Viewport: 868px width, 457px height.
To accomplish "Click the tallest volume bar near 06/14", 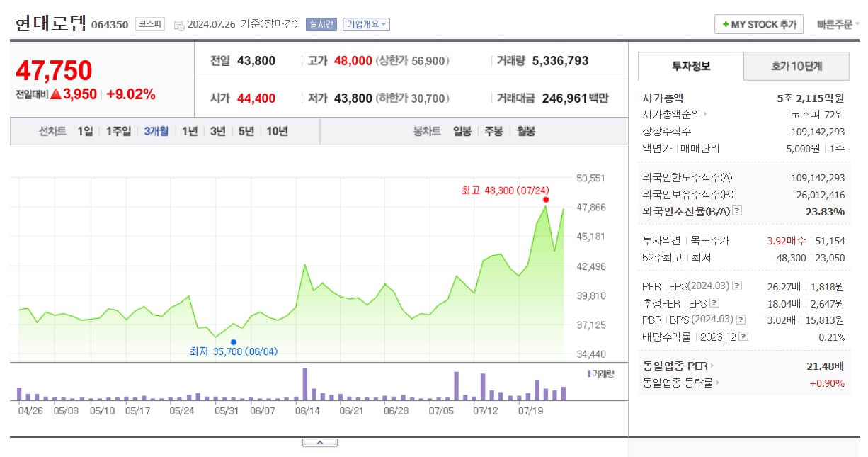I will click(305, 384).
